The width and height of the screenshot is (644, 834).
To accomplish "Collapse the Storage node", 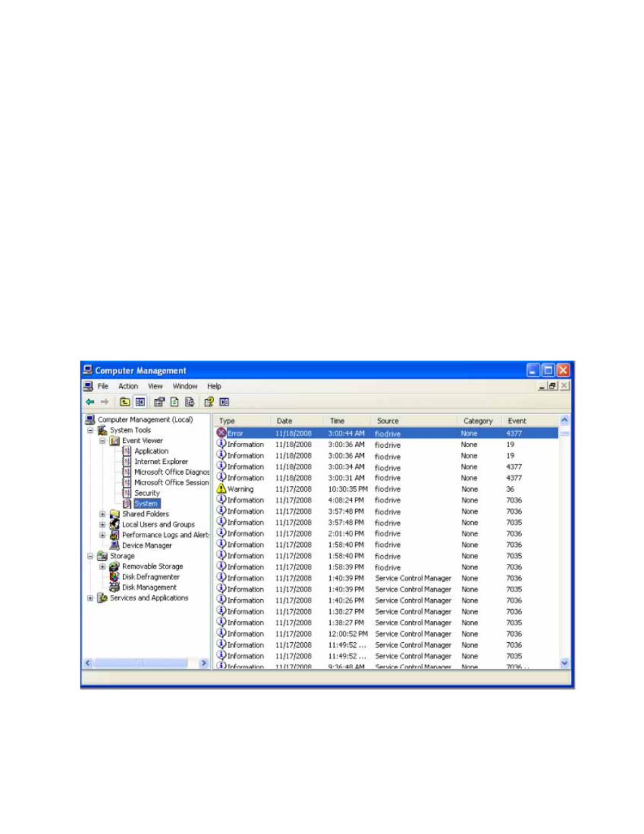I will [90, 556].
